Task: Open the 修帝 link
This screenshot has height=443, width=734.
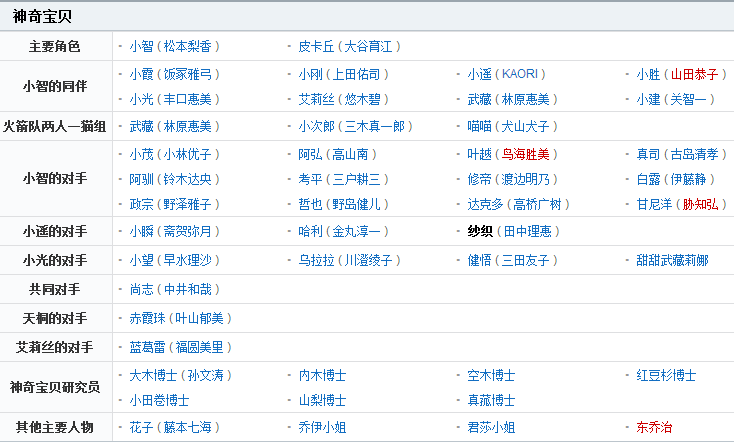Action: point(479,179)
